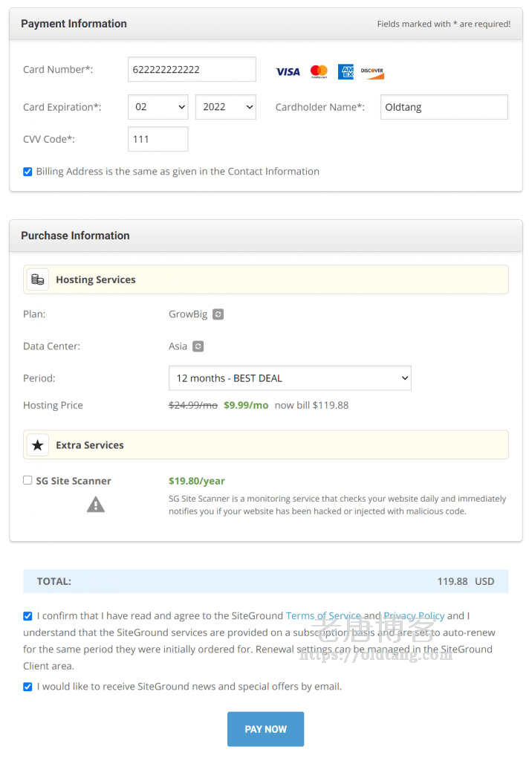This screenshot has height=761, width=532.
Task: Enable the SG Site Scanner checkbox
Action: click(28, 481)
